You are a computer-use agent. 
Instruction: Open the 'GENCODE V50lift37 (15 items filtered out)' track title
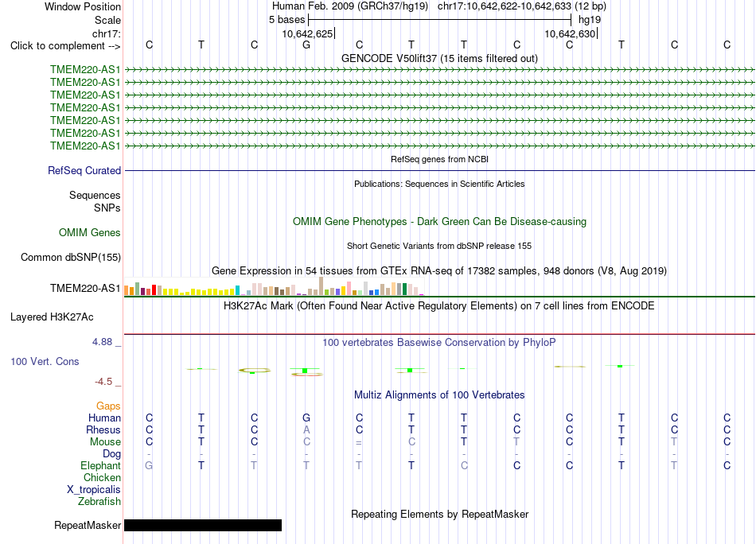(439, 58)
